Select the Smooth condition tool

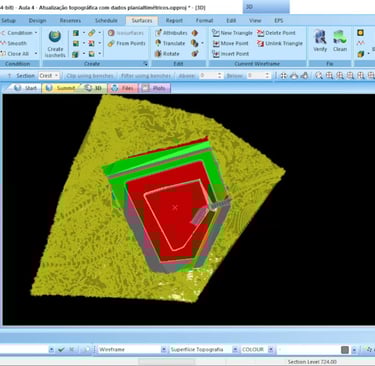[x=14, y=43]
